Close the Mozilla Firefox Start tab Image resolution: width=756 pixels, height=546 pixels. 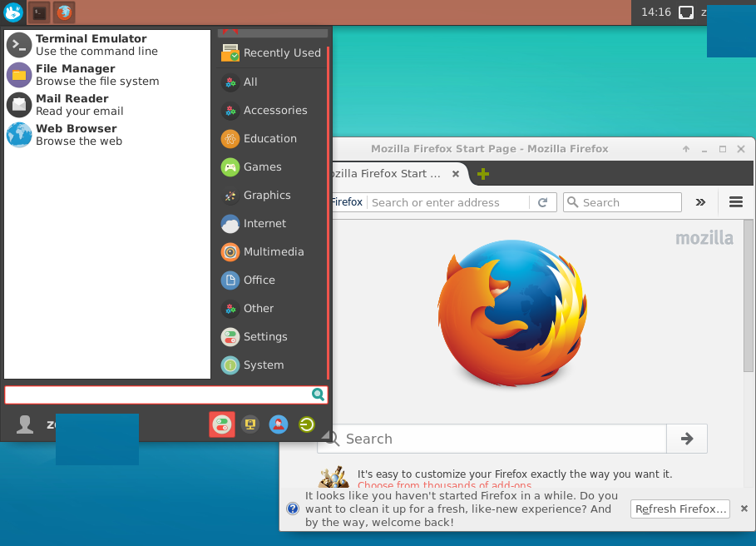pos(455,174)
